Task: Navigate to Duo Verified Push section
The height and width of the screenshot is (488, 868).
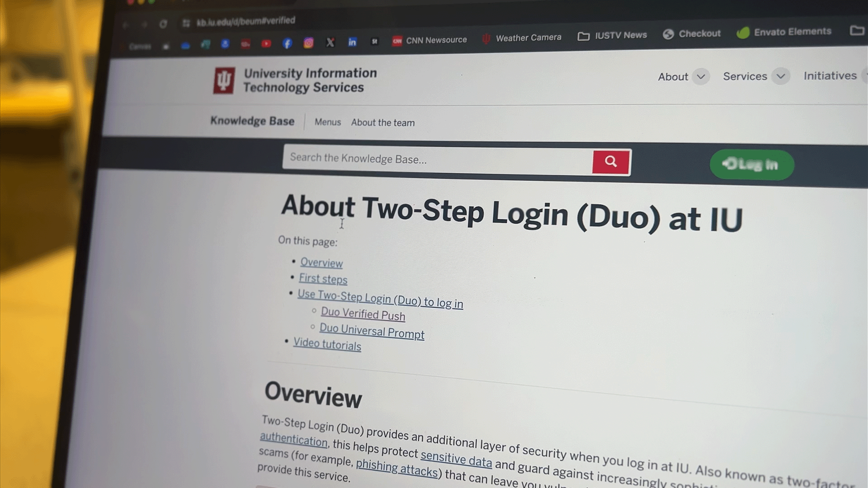Action: (x=362, y=314)
